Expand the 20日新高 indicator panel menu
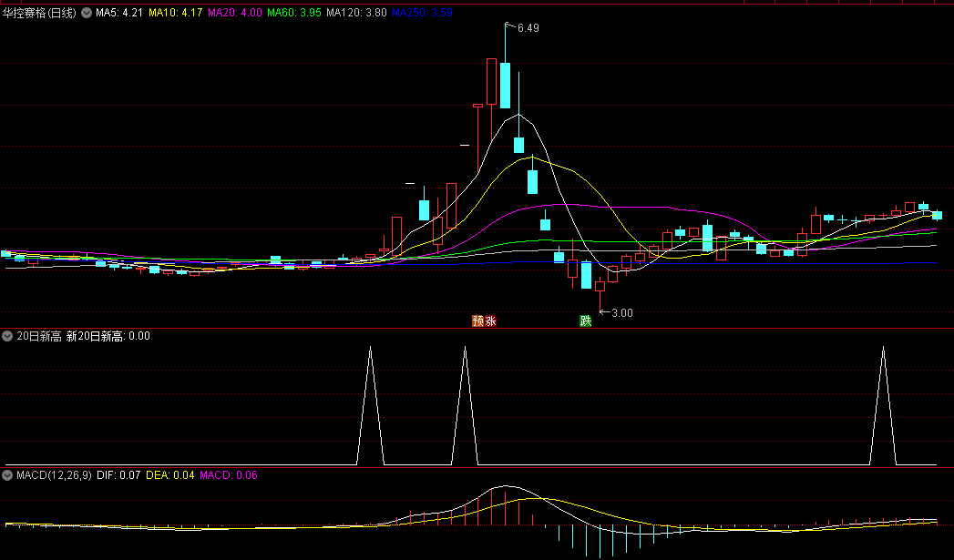Viewport: 954px width, 560px height. pyautogui.click(x=7, y=336)
